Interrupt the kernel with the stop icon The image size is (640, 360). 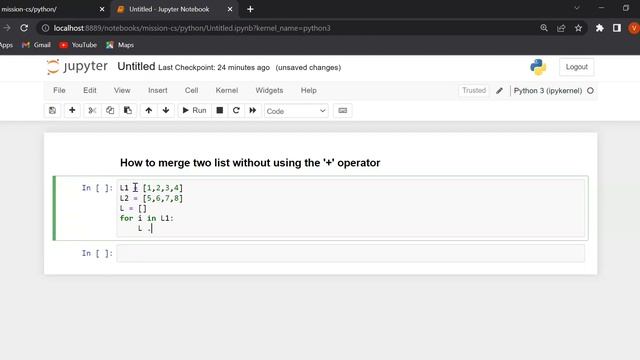pyautogui.click(x=220, y=110)
